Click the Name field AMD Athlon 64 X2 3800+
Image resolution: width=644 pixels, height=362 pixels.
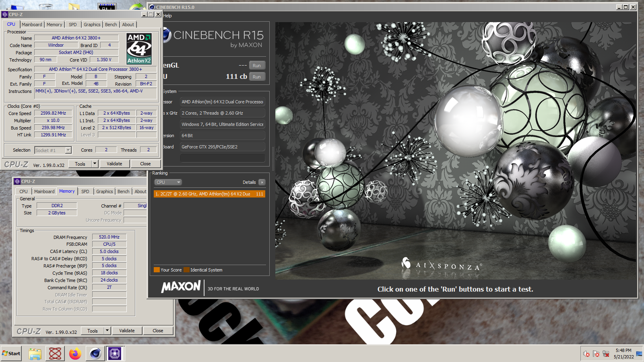76,38
